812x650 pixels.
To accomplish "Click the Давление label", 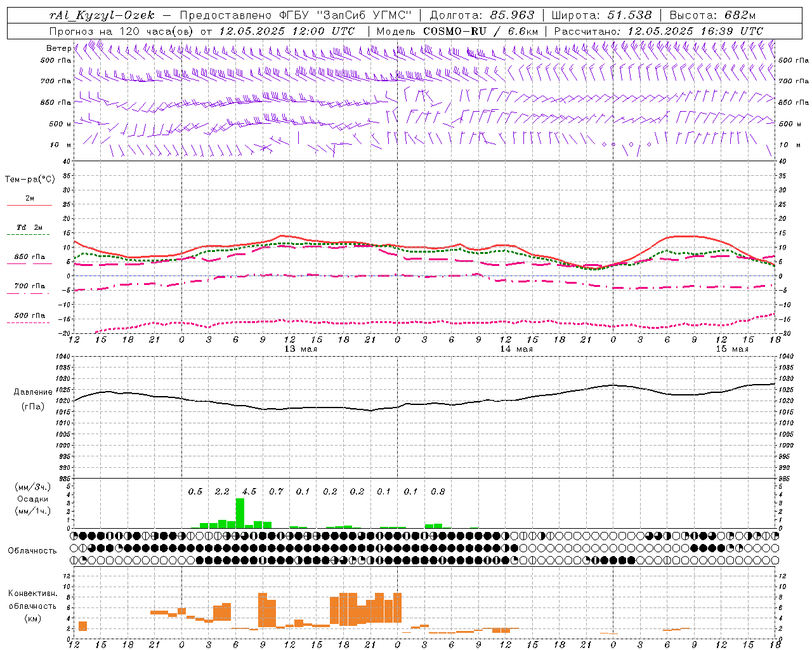I will coord(33,392).
